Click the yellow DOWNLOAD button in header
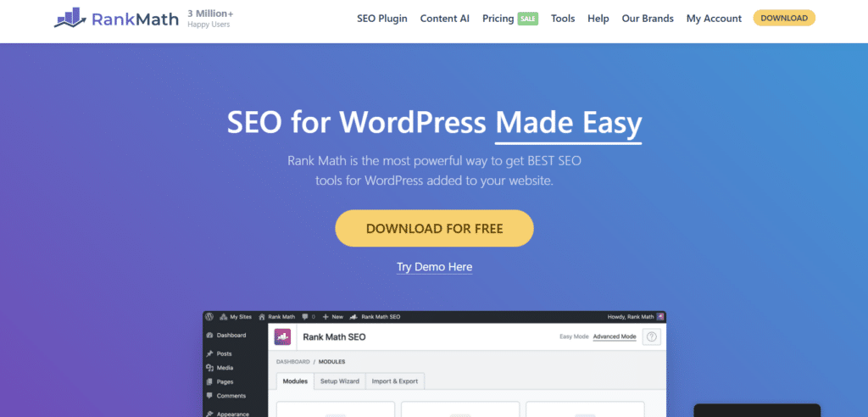The image size is (868, 417). point(784,18)
